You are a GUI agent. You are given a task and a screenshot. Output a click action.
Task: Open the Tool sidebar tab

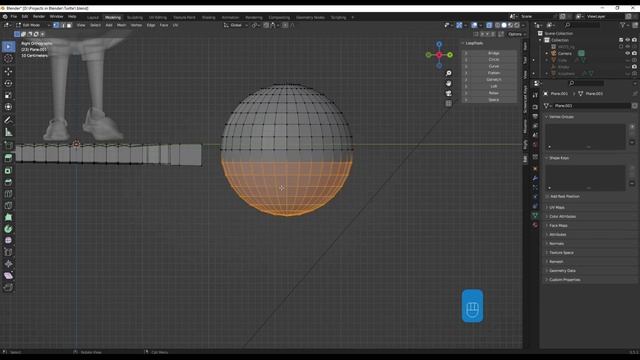pyautogui.click(x=525, y=60)
